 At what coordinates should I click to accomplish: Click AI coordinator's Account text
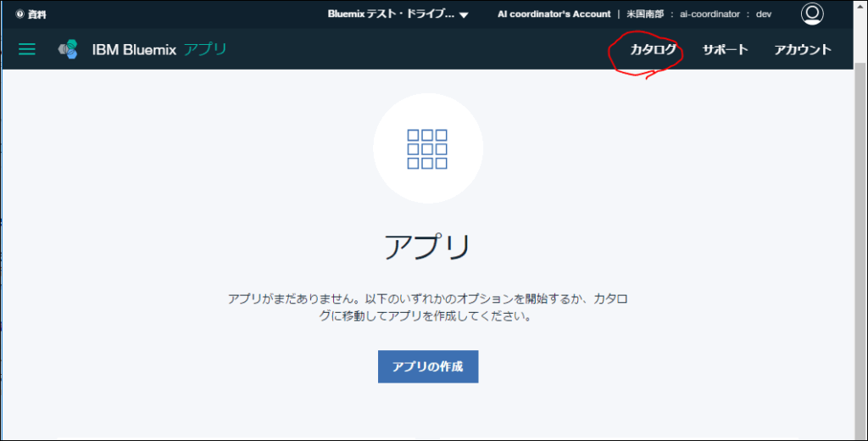(x=554, y=14)
